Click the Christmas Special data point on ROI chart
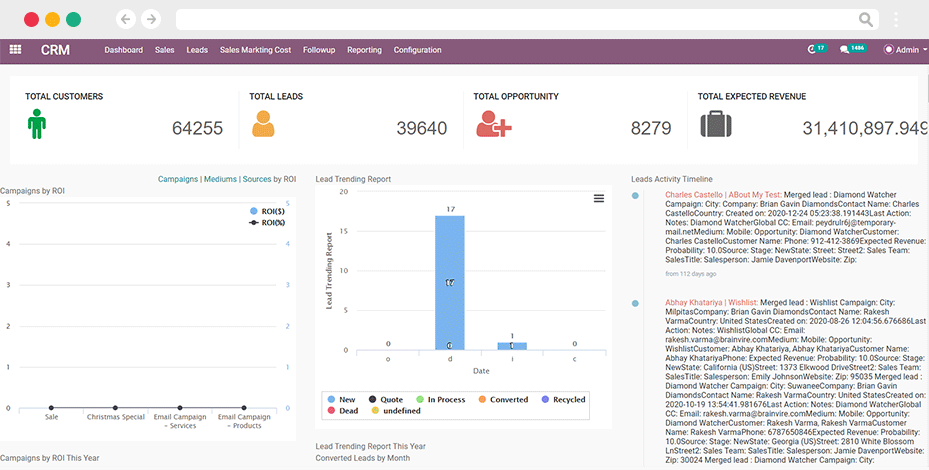 click(116, 408)
